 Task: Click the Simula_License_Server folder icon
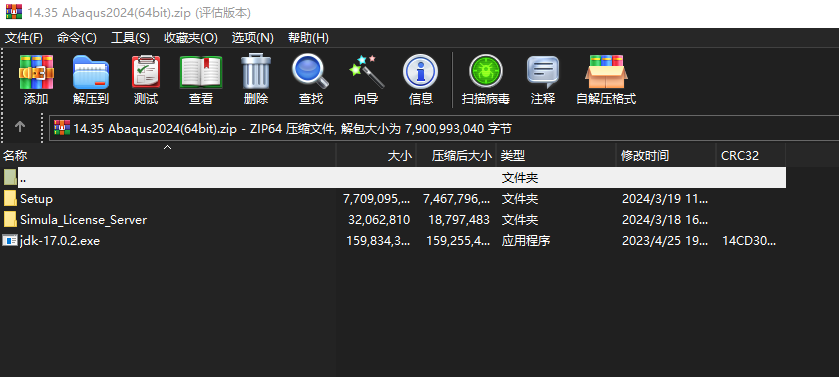(x=10, y=219)
